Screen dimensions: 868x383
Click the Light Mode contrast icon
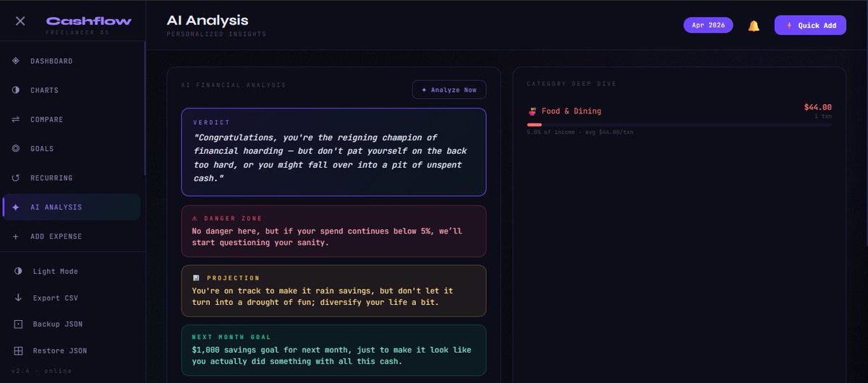[18, 271]
